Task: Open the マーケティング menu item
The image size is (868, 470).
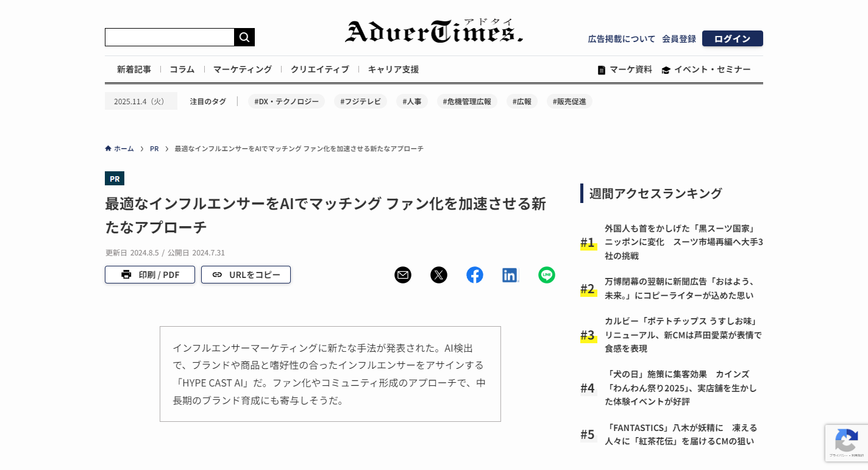Action: [x=243, y=69]
